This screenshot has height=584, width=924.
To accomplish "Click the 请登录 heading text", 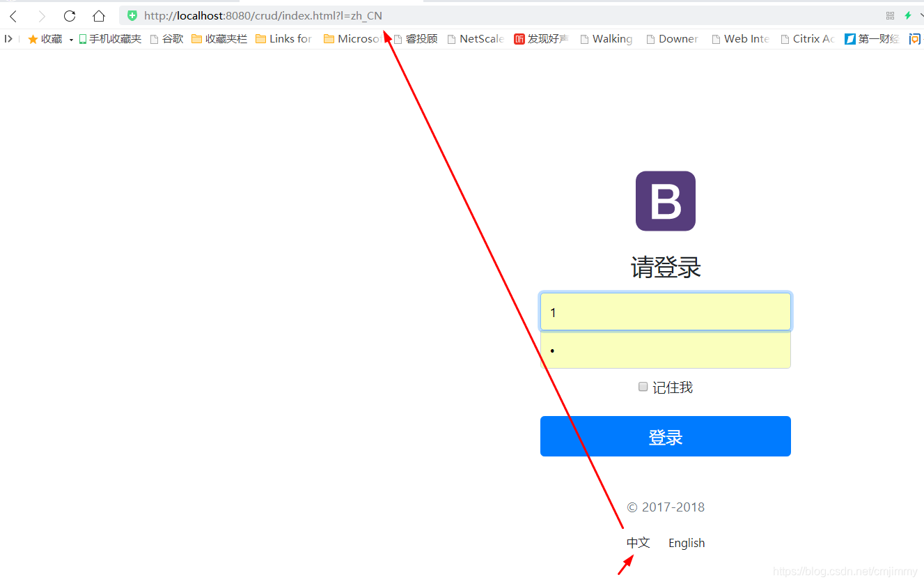I will 666,268.
